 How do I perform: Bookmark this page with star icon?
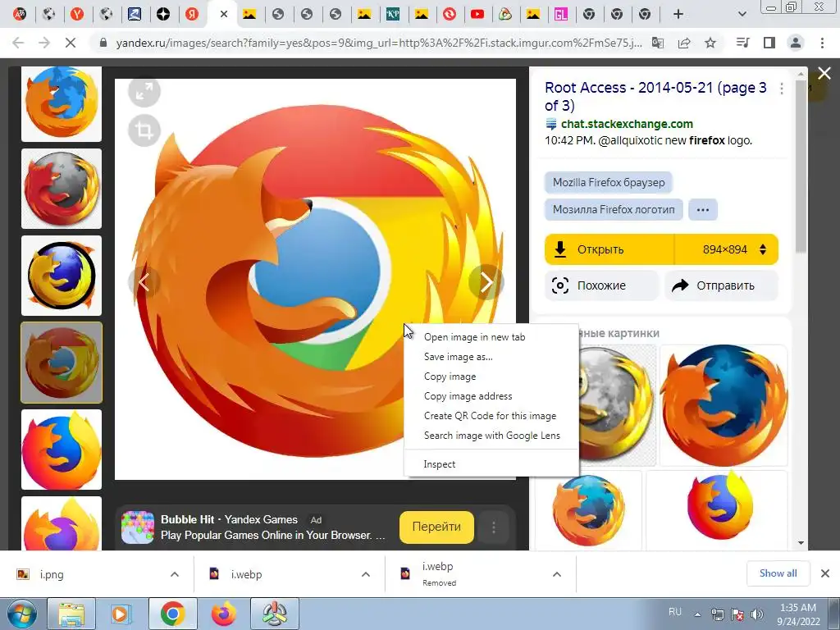710,43
